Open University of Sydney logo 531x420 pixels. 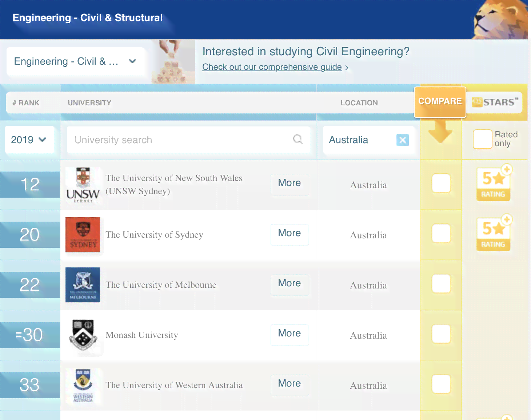pyautogui.click(x=83, y=235)
